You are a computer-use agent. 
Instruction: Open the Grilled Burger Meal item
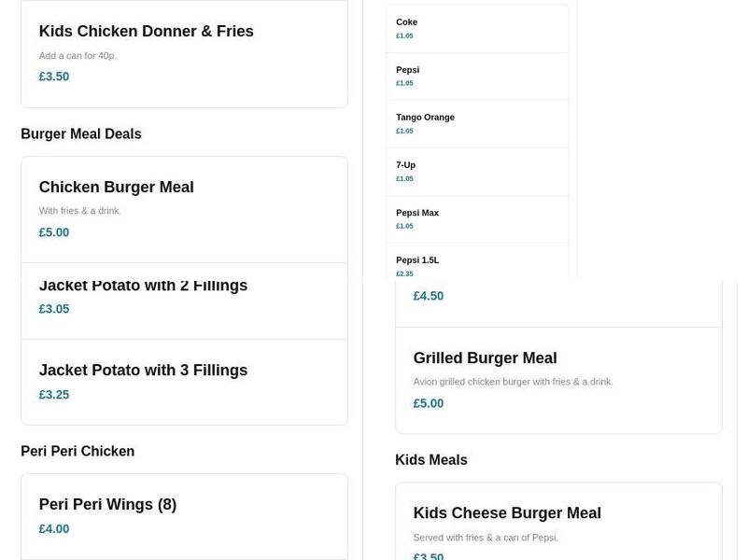tap(486, 357)
